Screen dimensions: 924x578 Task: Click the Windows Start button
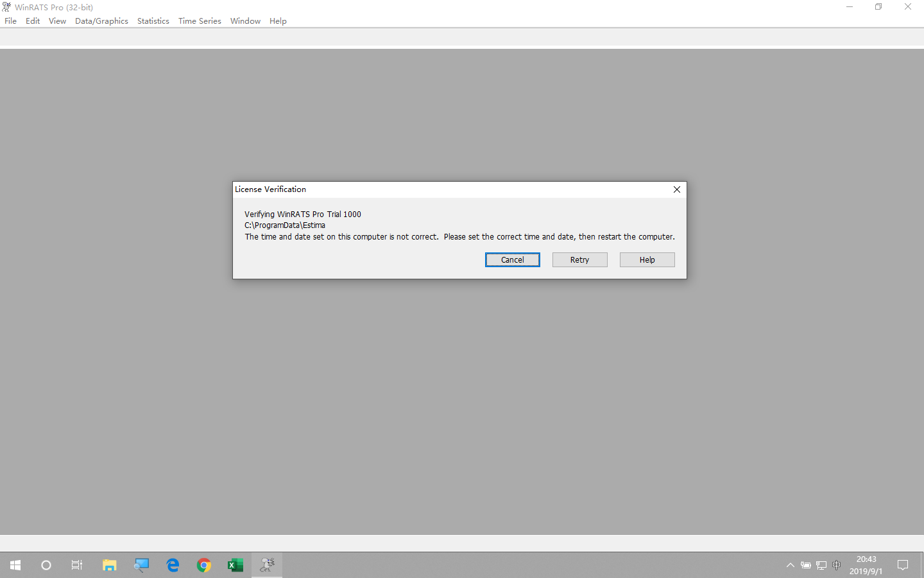15,565
